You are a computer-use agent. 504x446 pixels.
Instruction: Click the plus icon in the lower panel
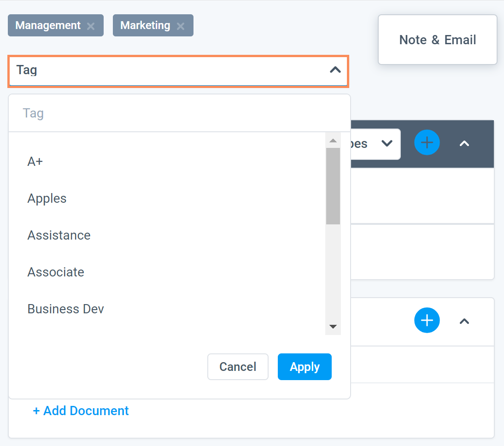427,320
